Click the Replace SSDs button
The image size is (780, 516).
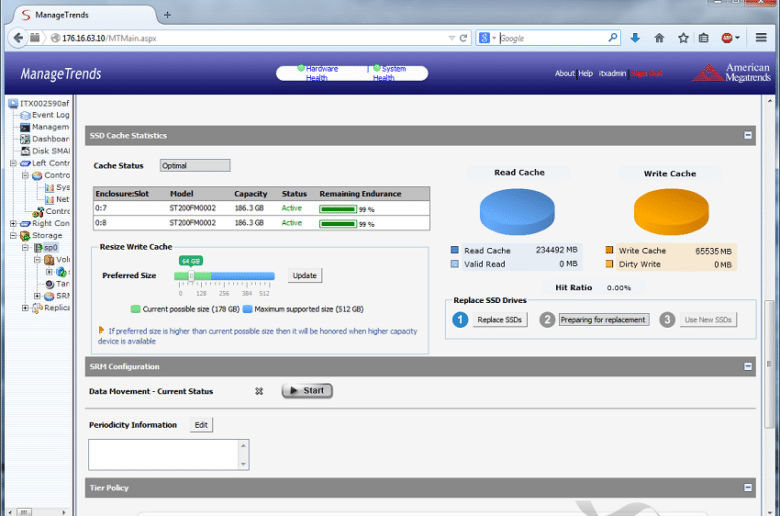[499, 319]
